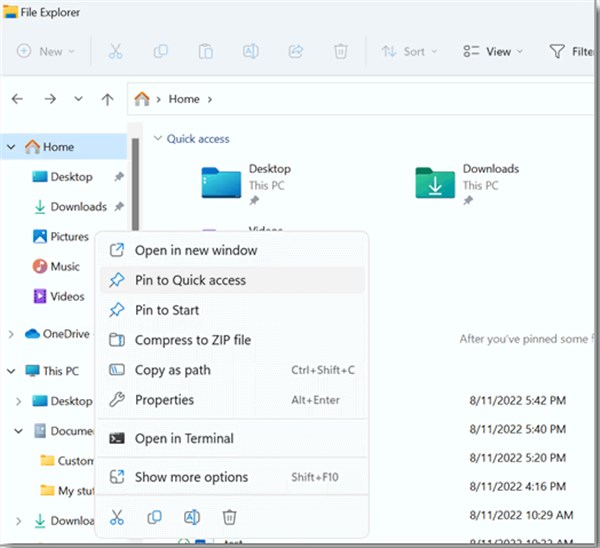This screenshot has width=600, height=548.
Task: Click the Documents folder in the tree
Action: (64, 431)
